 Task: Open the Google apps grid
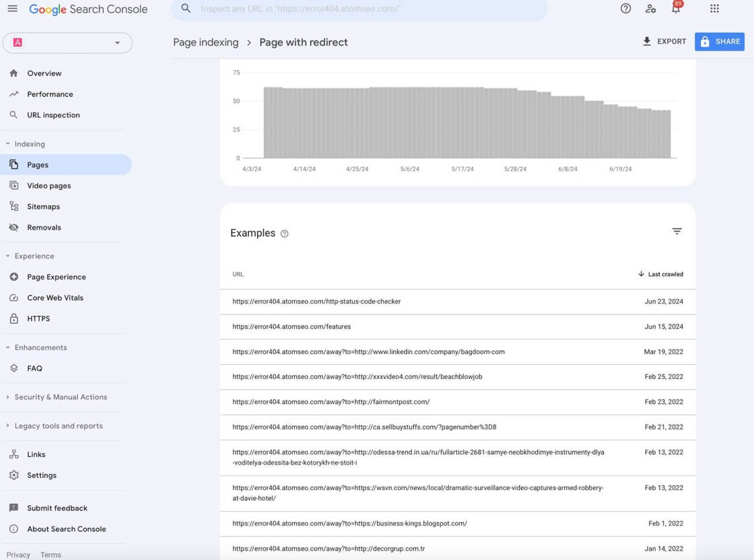point(714,9)
